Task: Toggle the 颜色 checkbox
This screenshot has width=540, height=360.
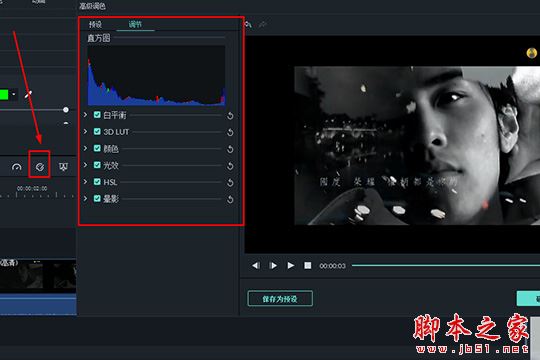Action: (97, 148)
